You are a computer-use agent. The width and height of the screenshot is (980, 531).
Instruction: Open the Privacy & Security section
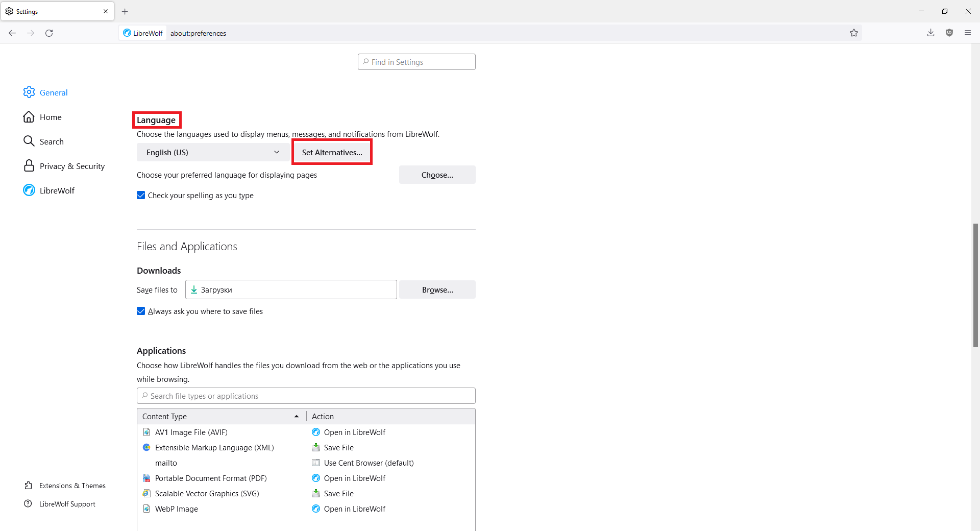click(x=72, y=166)
